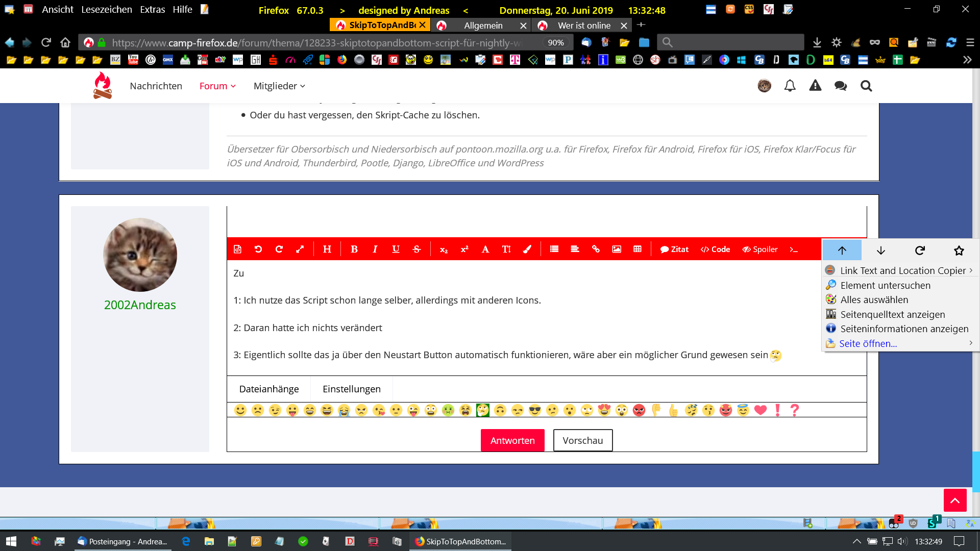Click the Vorschau button
Screen dimensions: 980x551
click(582, 440)
